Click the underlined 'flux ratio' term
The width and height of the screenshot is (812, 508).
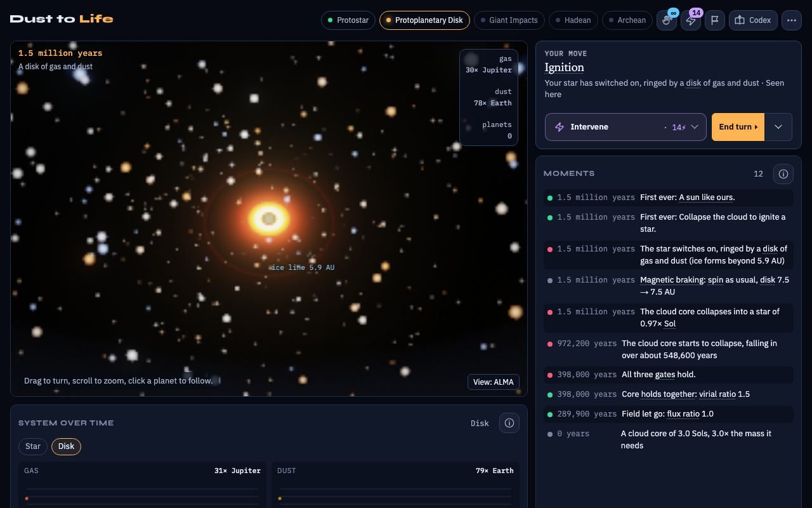(x=683, y=414)
